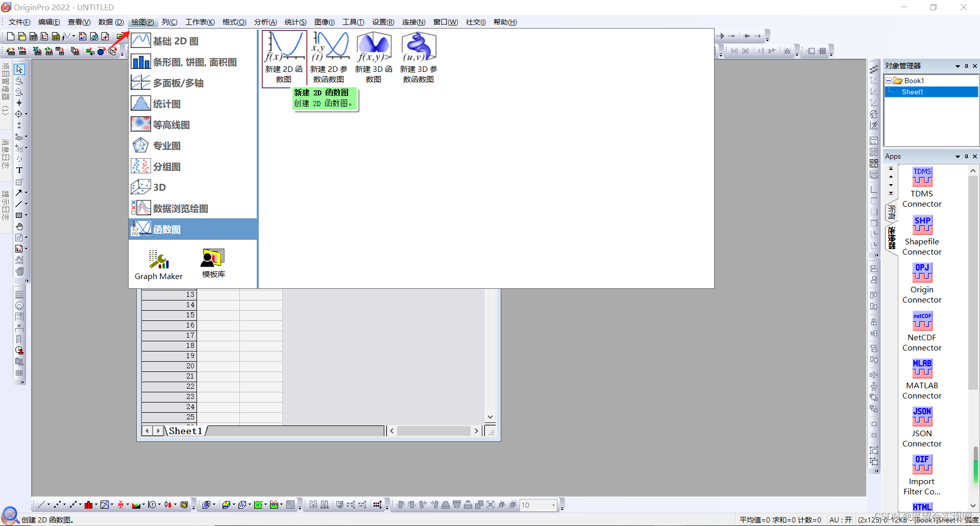Open the 模板库 template library
This screenshot has width=980, height=526.
point(213,263)
